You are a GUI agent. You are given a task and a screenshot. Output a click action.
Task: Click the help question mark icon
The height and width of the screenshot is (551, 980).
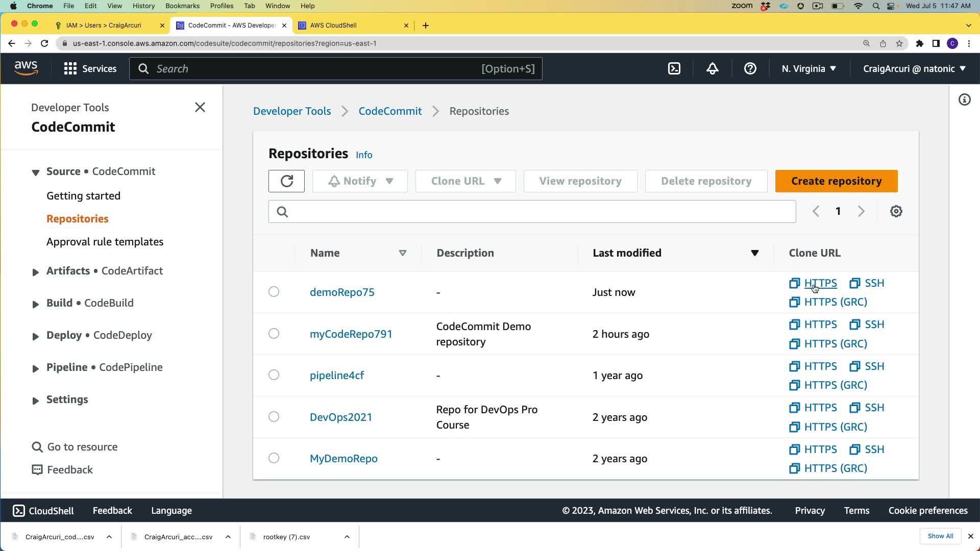[x=750, y=69]
